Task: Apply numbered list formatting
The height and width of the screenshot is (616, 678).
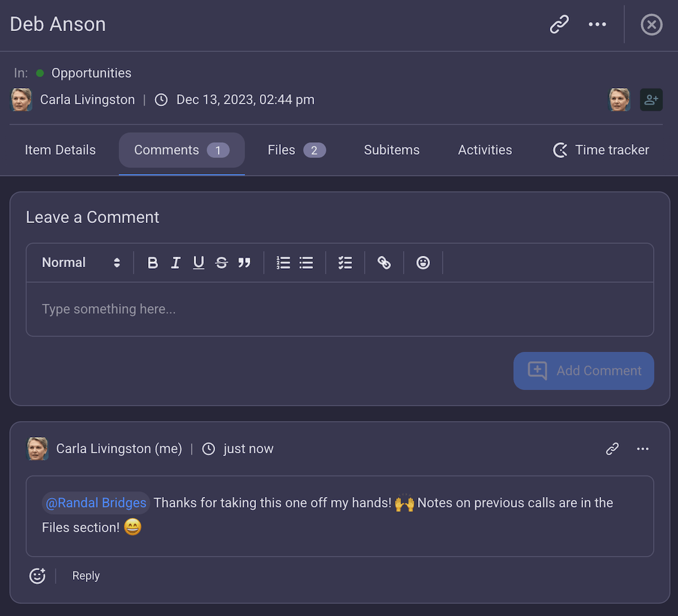Action: [283, 263]
